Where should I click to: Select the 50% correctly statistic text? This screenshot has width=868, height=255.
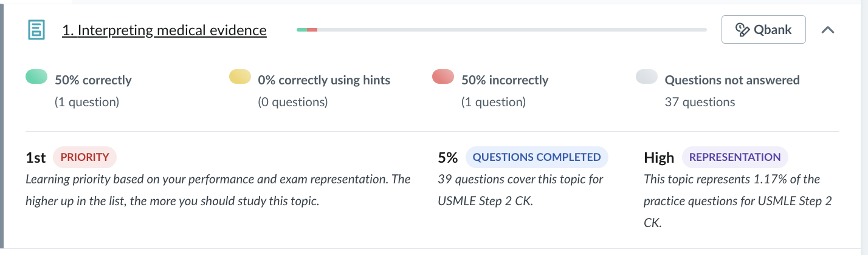93,80
